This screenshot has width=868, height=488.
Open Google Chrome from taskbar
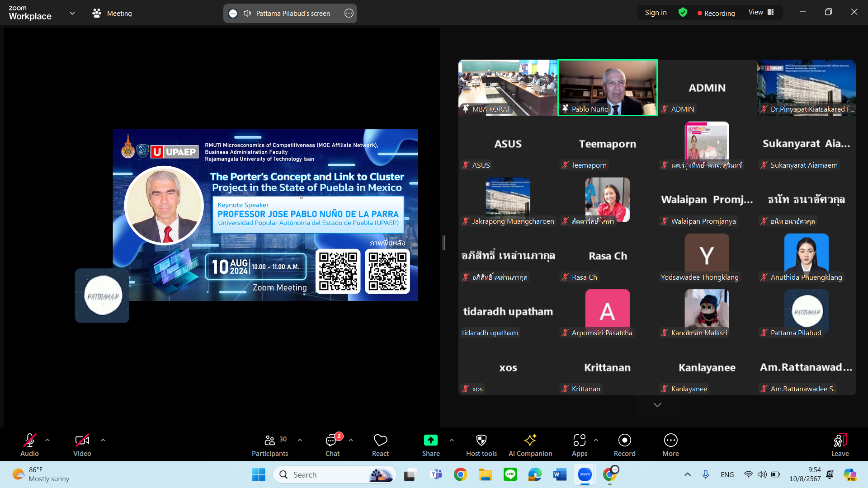[461, 474]
